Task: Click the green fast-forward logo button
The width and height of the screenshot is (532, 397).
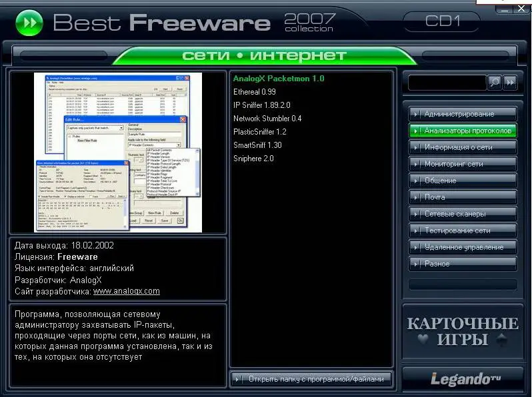Action: pyautogui.click(x=29, y=23)
